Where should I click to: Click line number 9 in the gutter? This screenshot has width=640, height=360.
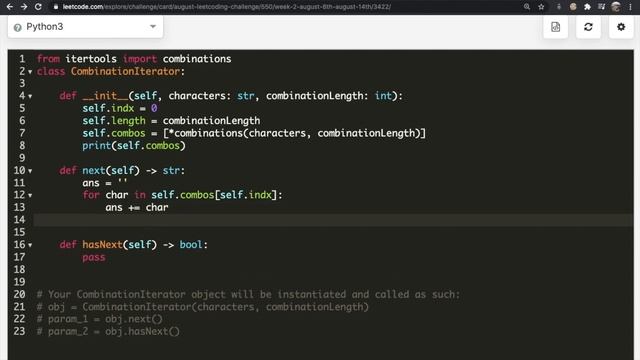coord(22,158)
